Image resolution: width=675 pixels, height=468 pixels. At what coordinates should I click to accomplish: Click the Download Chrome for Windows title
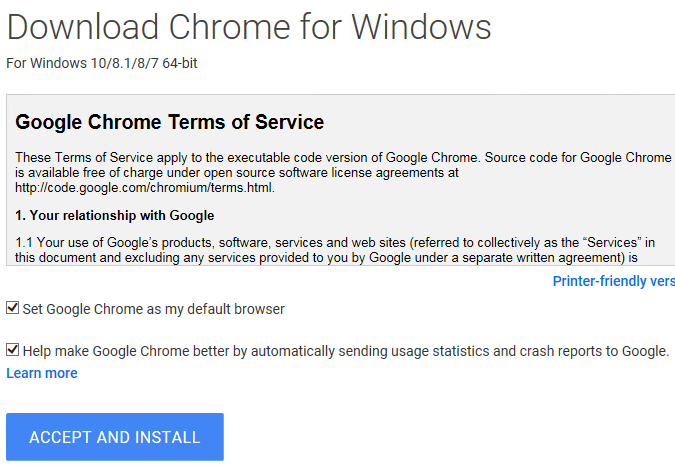click(249, 27)
